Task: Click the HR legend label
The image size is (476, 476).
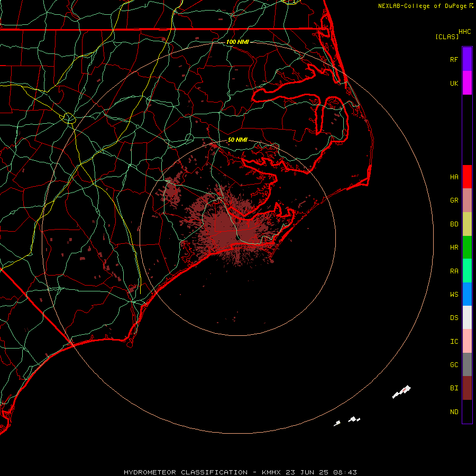Action: (454, 248)
